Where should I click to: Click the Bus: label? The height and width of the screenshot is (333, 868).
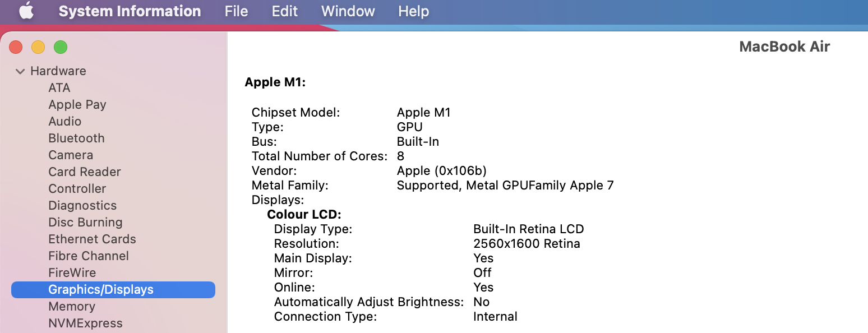point(264,141)
